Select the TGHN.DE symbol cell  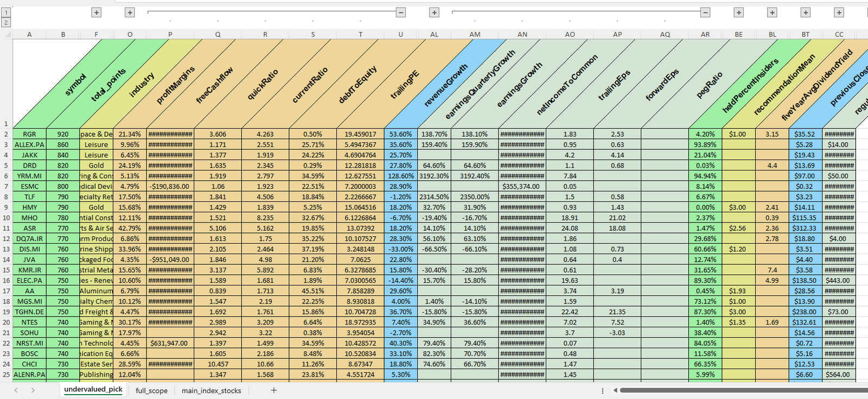(29, 312)
